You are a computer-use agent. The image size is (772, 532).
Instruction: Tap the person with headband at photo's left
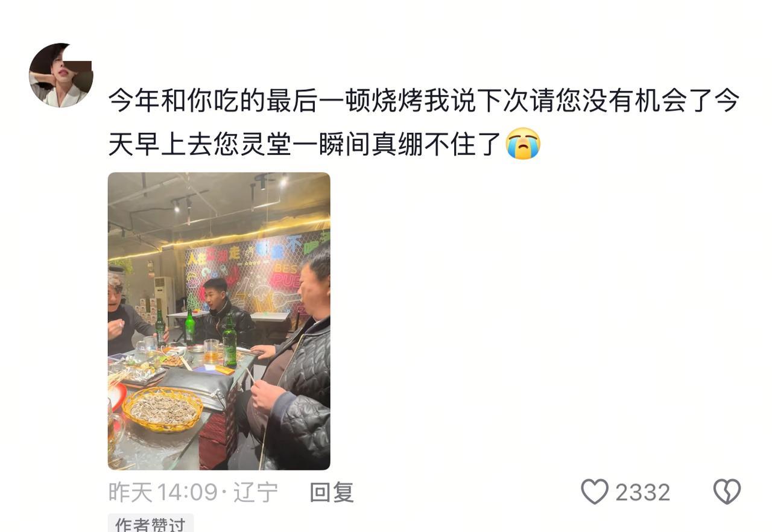pos(127,314)
